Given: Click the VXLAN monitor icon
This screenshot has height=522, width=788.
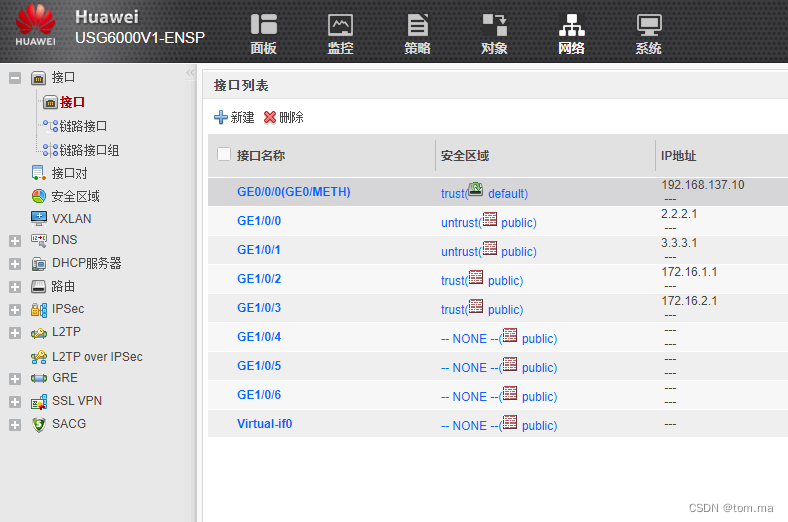Looking at the screenshot, I should pyautogui.click(x=39, y=219).
